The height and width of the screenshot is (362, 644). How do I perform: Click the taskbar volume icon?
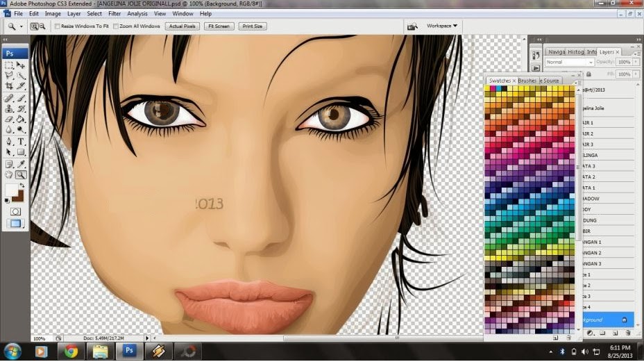[585, 352]
